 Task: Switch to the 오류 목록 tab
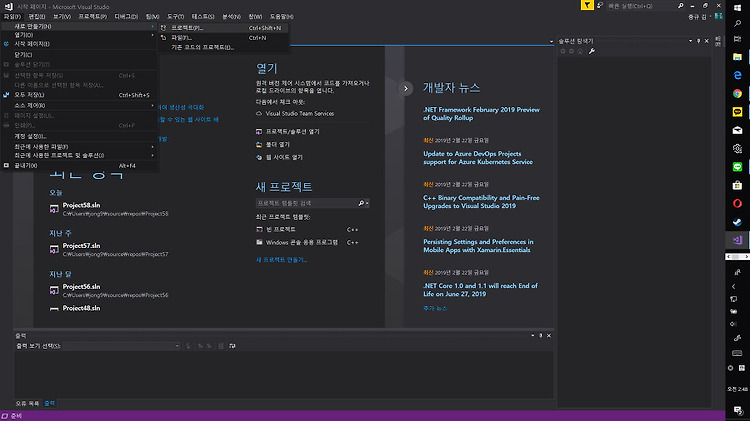[27, 404]
